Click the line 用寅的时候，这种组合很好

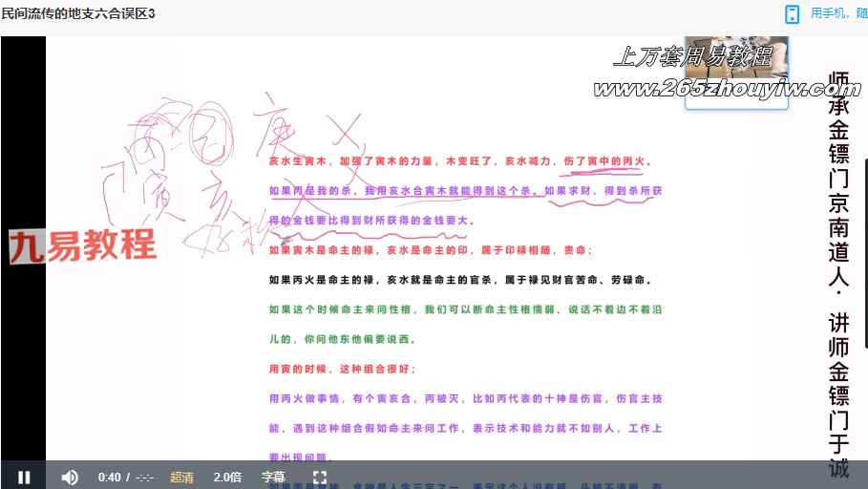pos(342,369)
